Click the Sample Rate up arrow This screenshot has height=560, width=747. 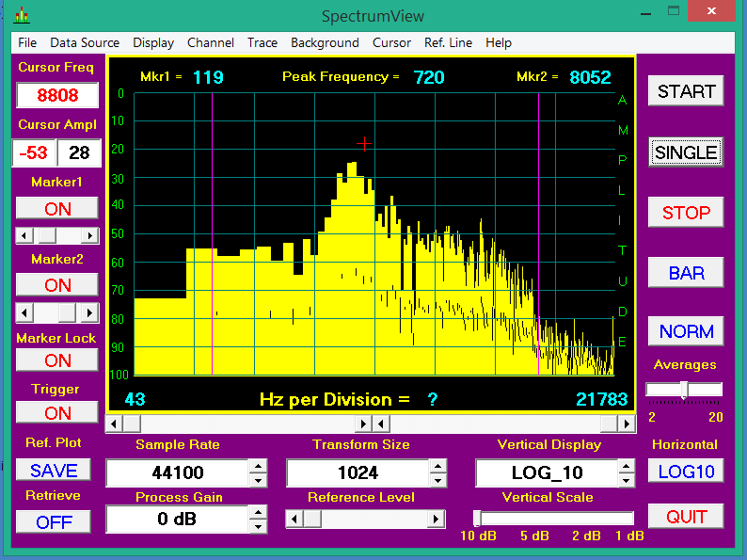pyautogui.click(x=257, y=465)
